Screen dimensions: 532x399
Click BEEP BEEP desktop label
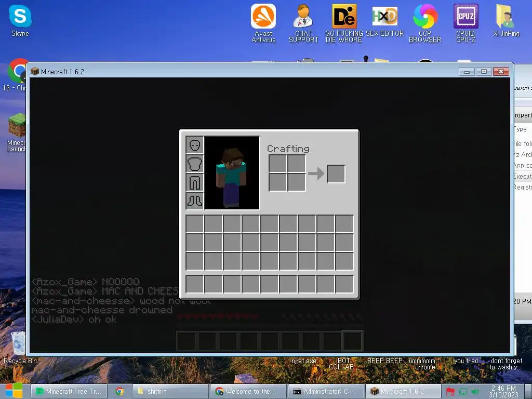point(385,361)
